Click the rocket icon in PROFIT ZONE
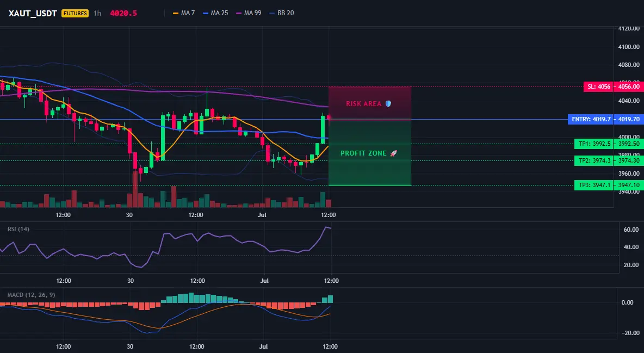The height and width of the screenshot is (353, 644). coord(393,153)
